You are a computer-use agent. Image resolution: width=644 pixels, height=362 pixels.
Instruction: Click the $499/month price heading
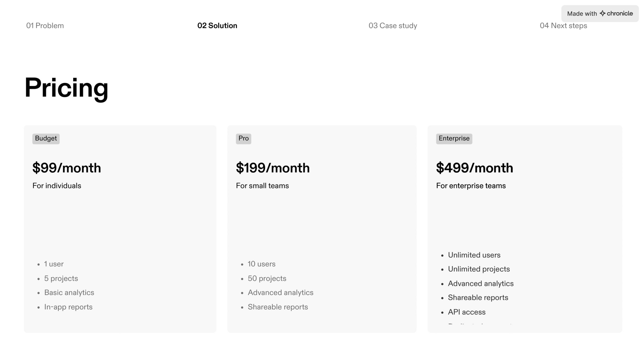click(474, 168)
